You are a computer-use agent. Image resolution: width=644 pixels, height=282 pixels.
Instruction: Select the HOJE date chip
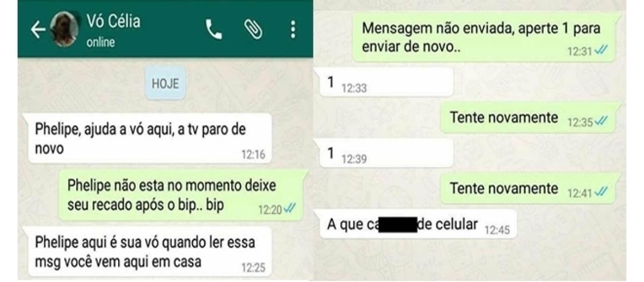pos(165,84)
